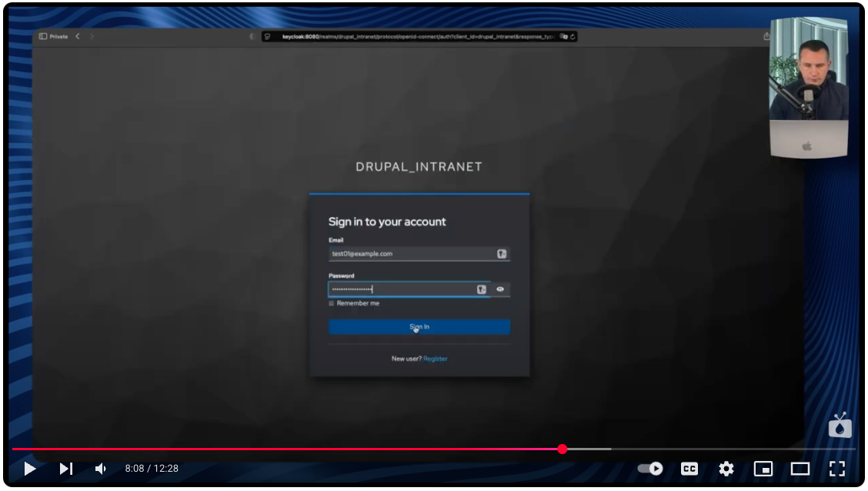Click password manager icon in Password field

coord(482,289)
